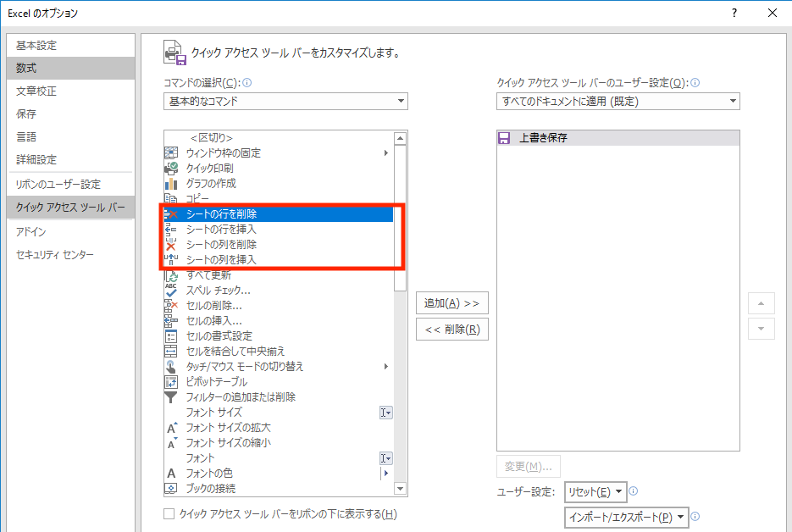Viewport: 792px width, 532px height.
Task: Select 文章校正 category
Action: (x=70, y=91)
